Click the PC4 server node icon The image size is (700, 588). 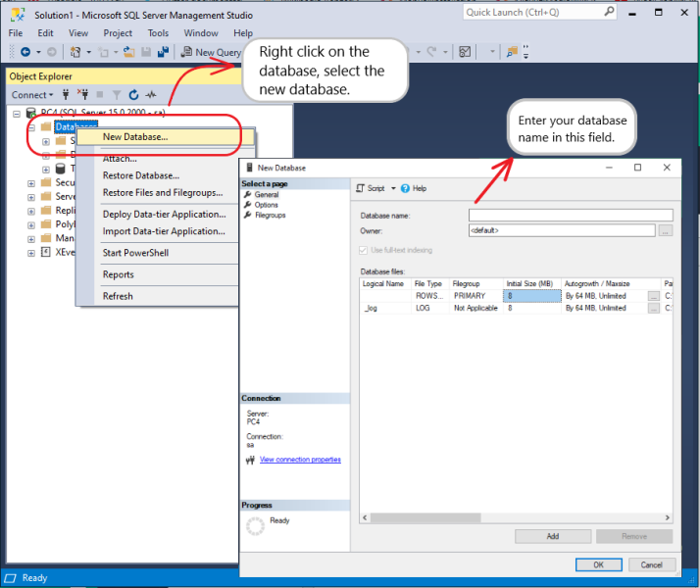click(30, 114)
